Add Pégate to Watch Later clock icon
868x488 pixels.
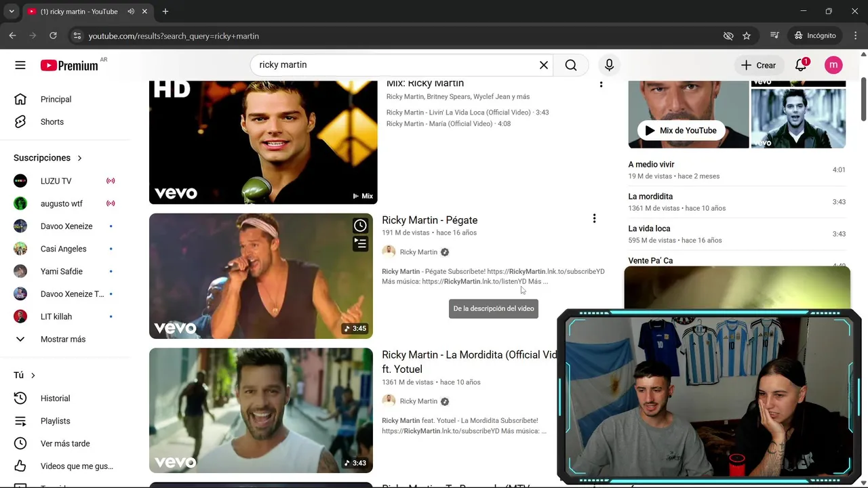coord(360,226)
